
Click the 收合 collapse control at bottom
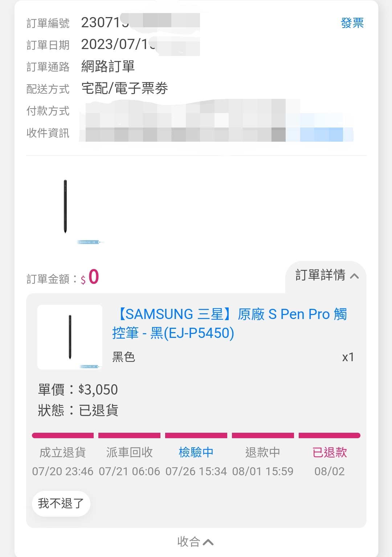[x=195, y=541]
